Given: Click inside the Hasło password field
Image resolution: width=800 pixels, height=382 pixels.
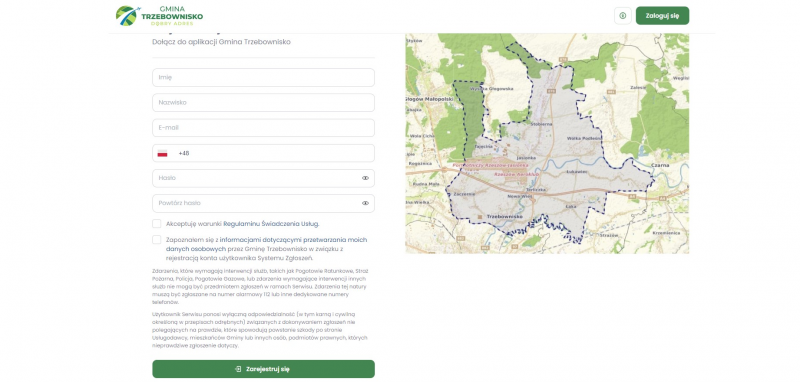Looking at the screenshot, I should click(x=255, y=179).
